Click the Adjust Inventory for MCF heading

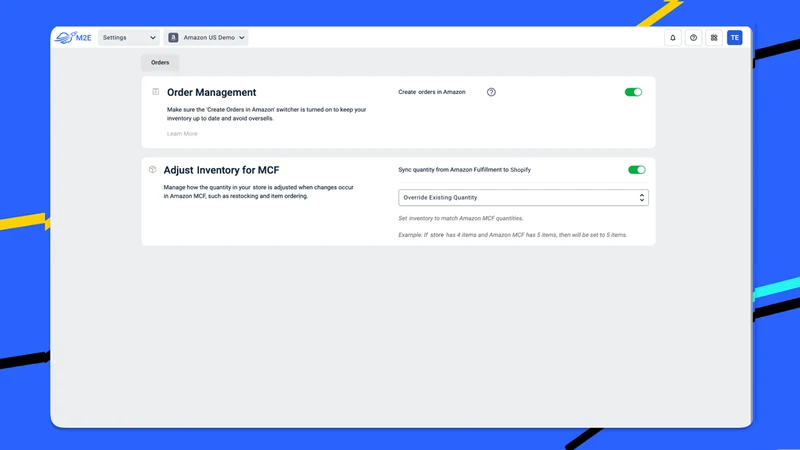[221, 170]
